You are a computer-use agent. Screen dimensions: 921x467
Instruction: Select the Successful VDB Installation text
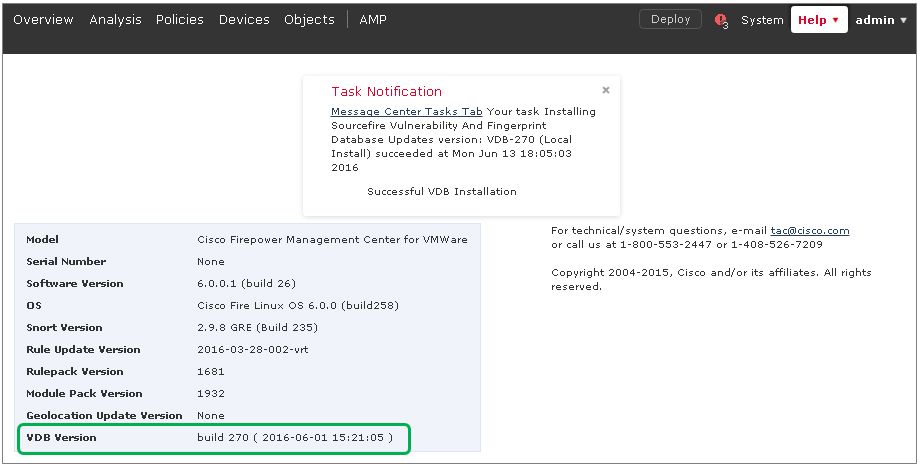pos(442,191)
